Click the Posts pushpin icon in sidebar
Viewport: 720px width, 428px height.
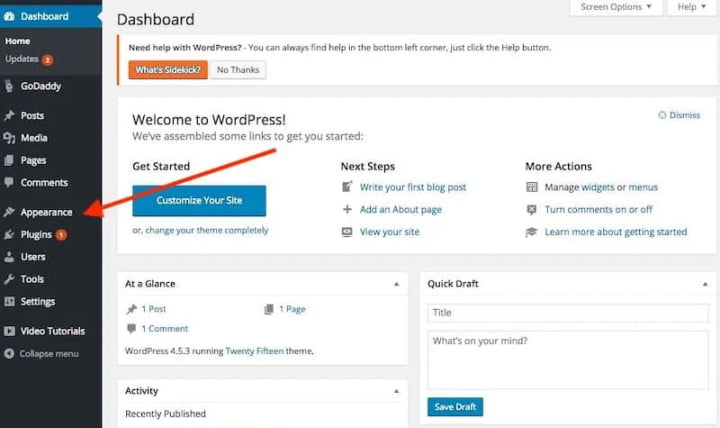click(9, 115)
